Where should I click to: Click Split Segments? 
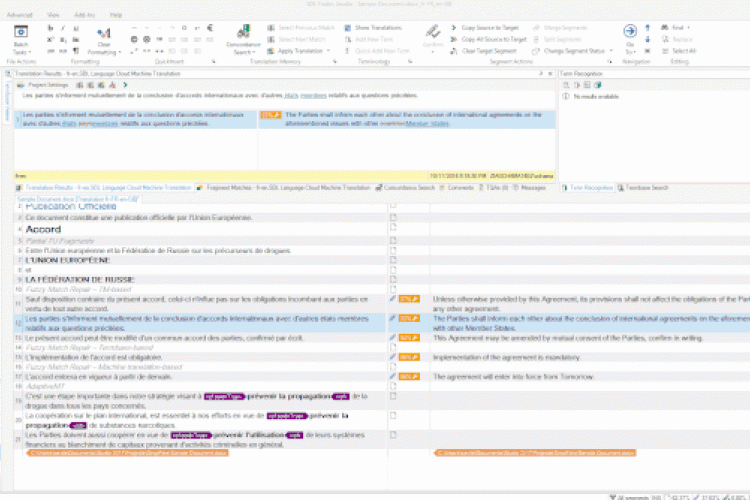557,40
